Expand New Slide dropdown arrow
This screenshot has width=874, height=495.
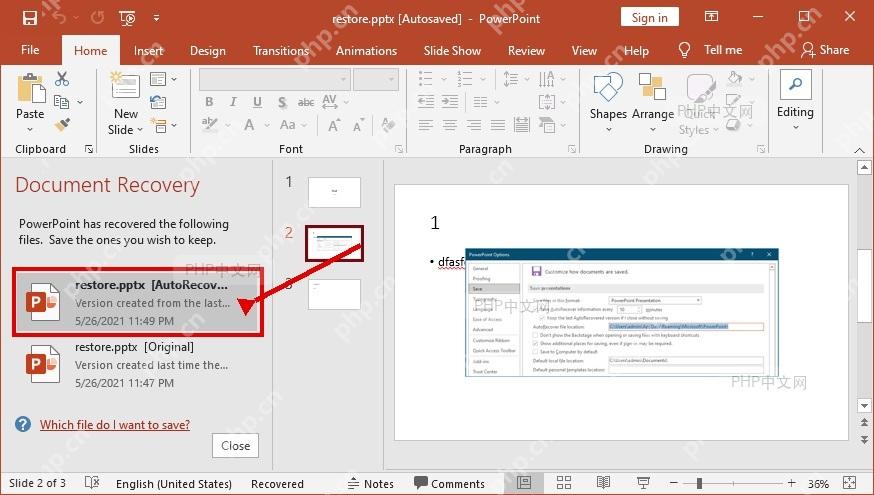(x=140, y=129)
